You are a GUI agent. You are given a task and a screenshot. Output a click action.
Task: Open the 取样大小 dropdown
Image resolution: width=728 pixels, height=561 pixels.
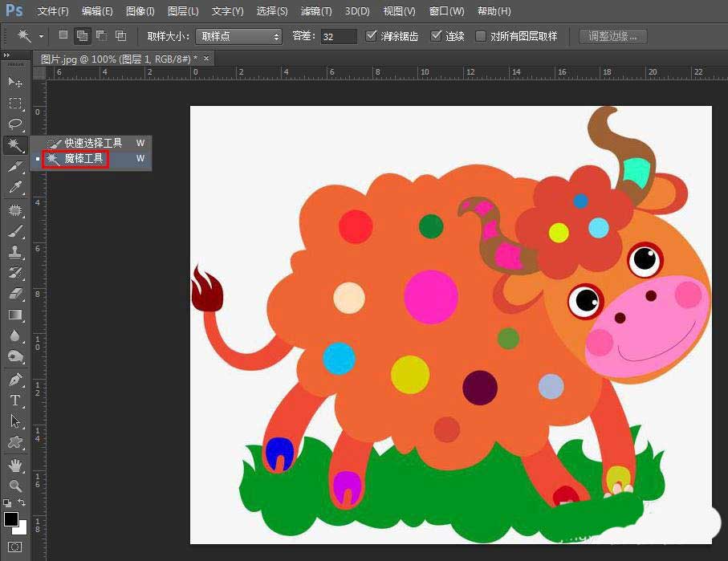click(x=240, y=36)
